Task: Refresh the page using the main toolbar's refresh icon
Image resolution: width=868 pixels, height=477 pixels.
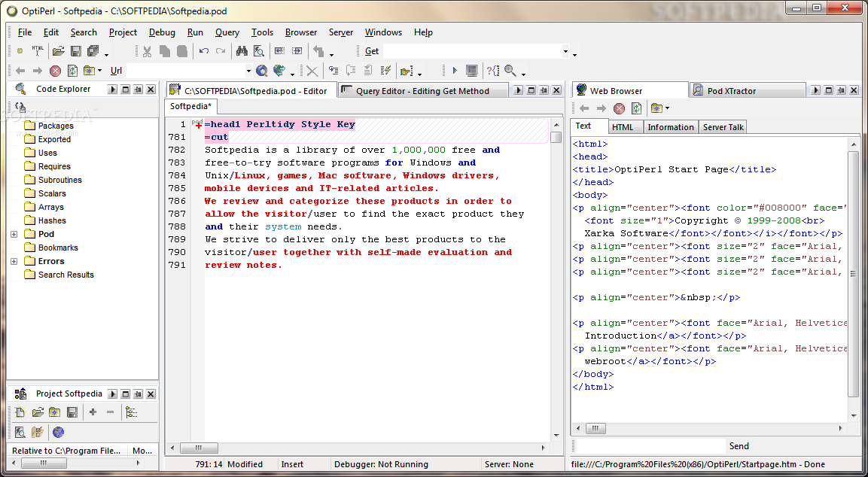Action: pyautogui.click(x=72, y=71)
